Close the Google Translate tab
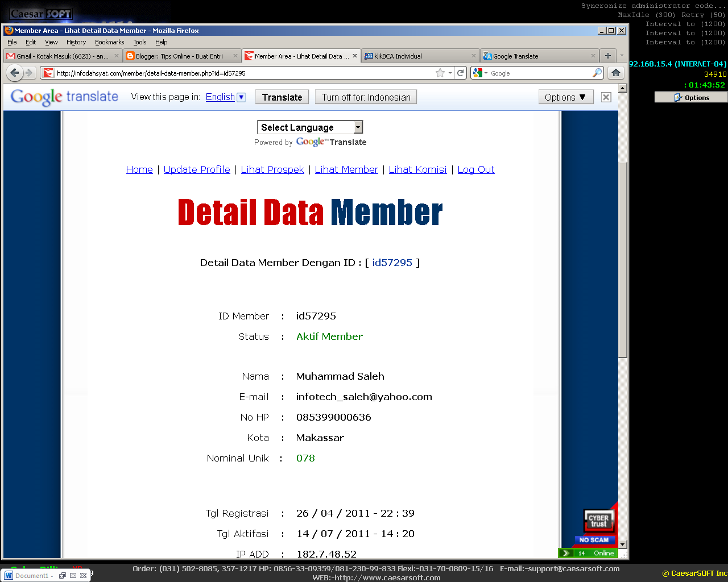This screenshot has width=728, height=582. click(x=593, y=56)
